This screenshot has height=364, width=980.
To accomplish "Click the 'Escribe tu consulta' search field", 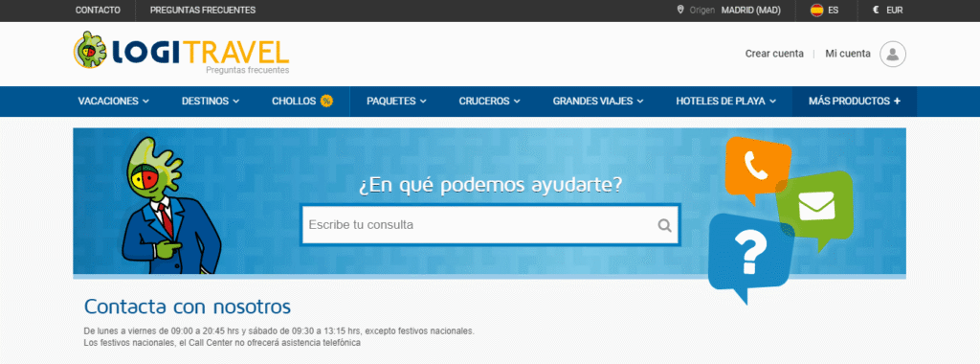I will (489, 225).
